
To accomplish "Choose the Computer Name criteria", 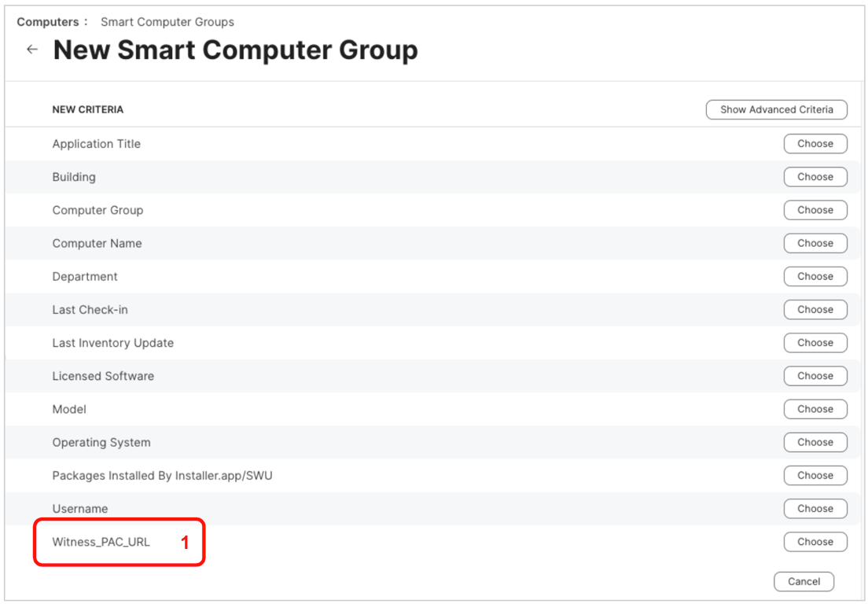I will click(815, 243).
